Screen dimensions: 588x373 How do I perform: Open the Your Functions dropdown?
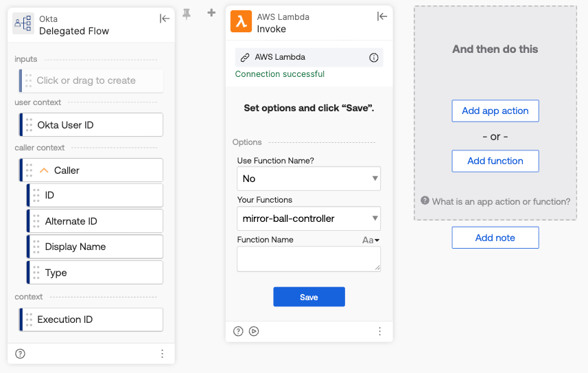[x=309, y=218]
